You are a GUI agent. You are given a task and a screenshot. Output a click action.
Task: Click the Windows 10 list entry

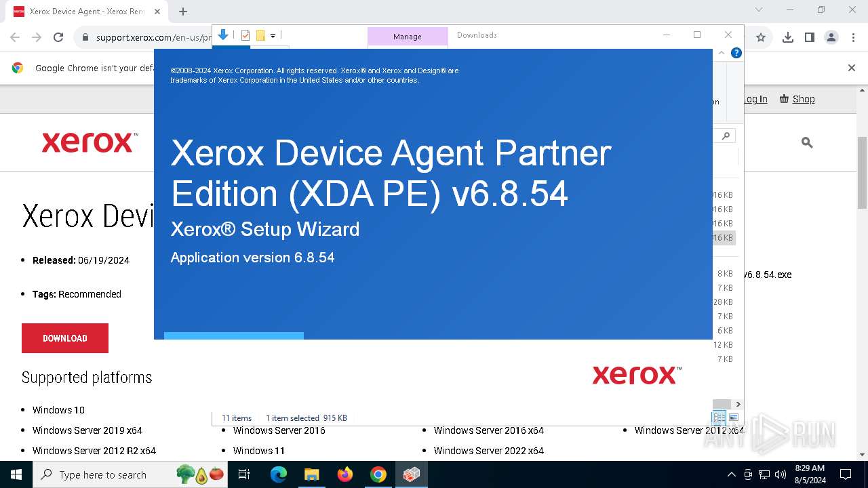(x=58, y=410)
